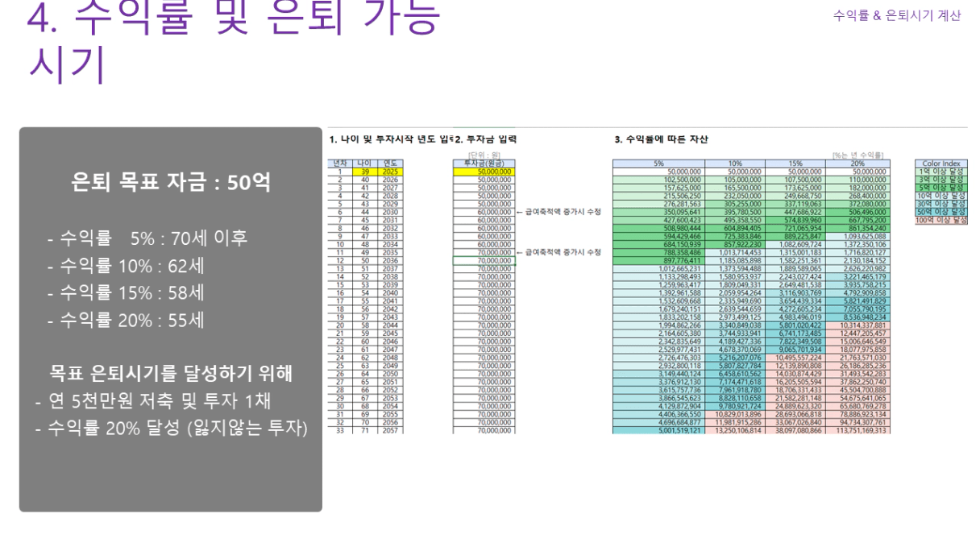Click the '100억 이상 달성' legend swatch
Image resolution: width=980 pixels, height=551 pixels.
(940, 220)
